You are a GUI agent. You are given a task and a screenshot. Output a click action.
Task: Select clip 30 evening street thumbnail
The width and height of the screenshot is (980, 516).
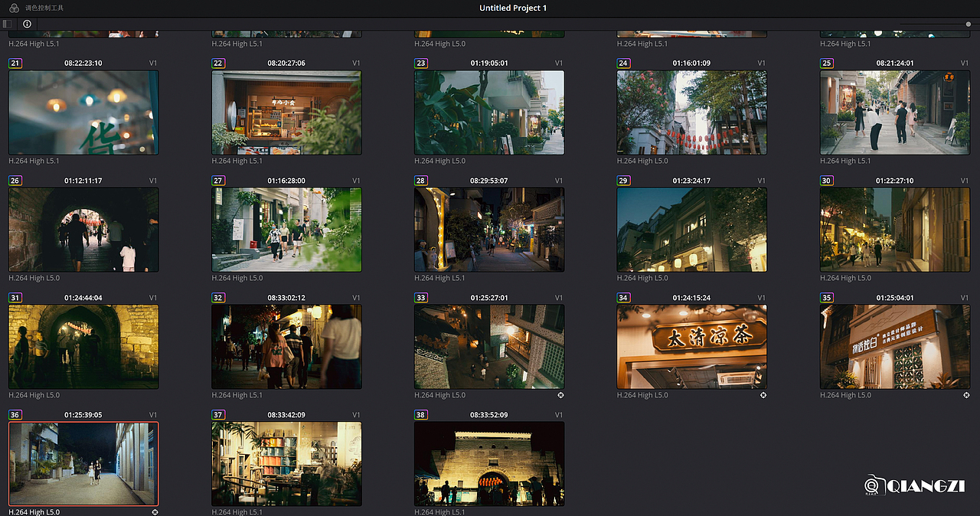[x=895, y=230]
